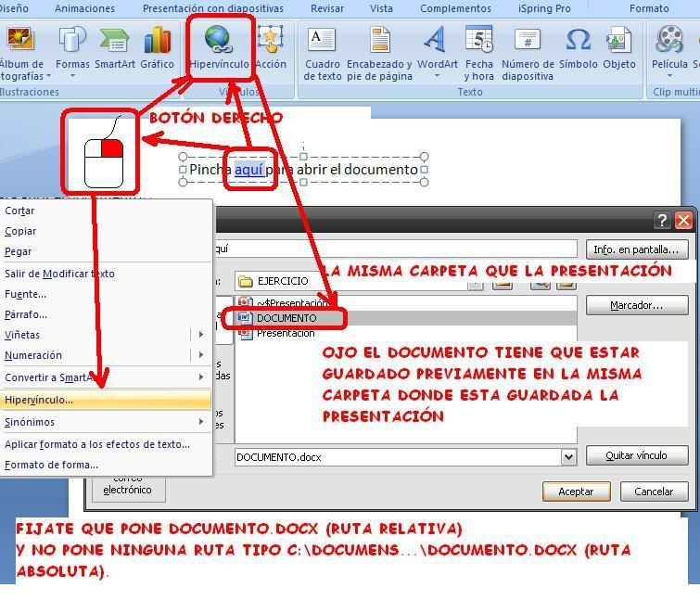
Task: Open the Símbolo dialog
Action: pyautogui.click(x=579, y=48)
